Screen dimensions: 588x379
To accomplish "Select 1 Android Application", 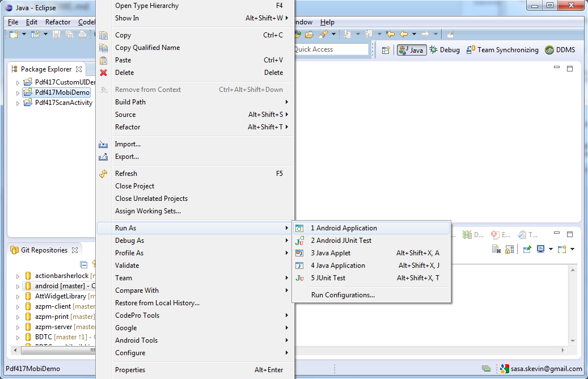I will pos(371,228).
